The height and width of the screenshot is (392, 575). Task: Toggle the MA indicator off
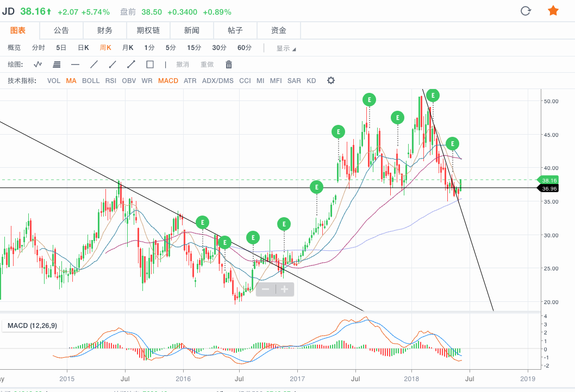pyautogui.click(x=71, y=81)
